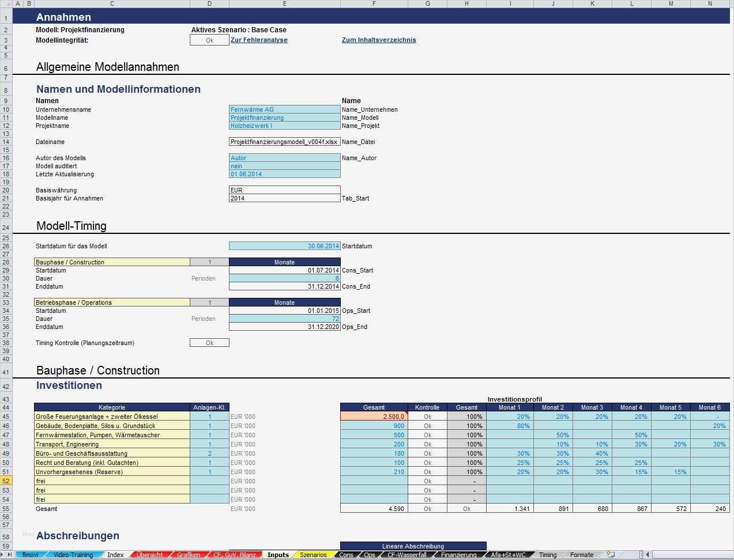The height and width of the screenshot is (560, 734).
Task: Click the insert-worksheet icon after Formate tab
Action: (609, 554)
